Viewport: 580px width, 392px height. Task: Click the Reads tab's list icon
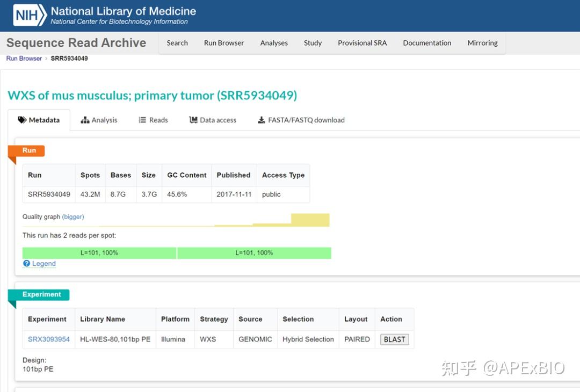(x=142, y=120)
